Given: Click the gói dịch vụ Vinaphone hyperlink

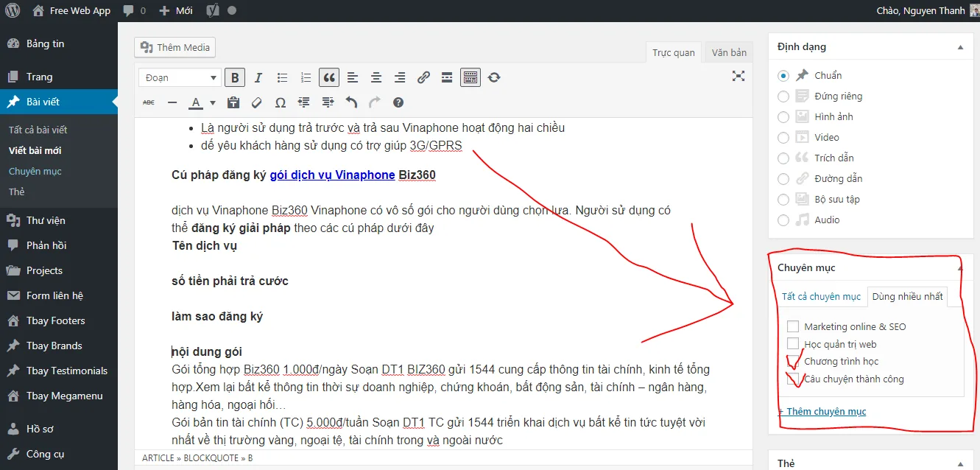Looking at the screenshot, I should (333, 175).
